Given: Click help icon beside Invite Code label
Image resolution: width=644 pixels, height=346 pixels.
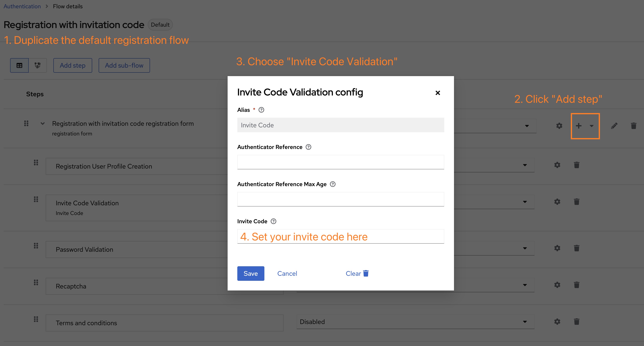Looking at the screenshot, I should (x=273, y=221).
